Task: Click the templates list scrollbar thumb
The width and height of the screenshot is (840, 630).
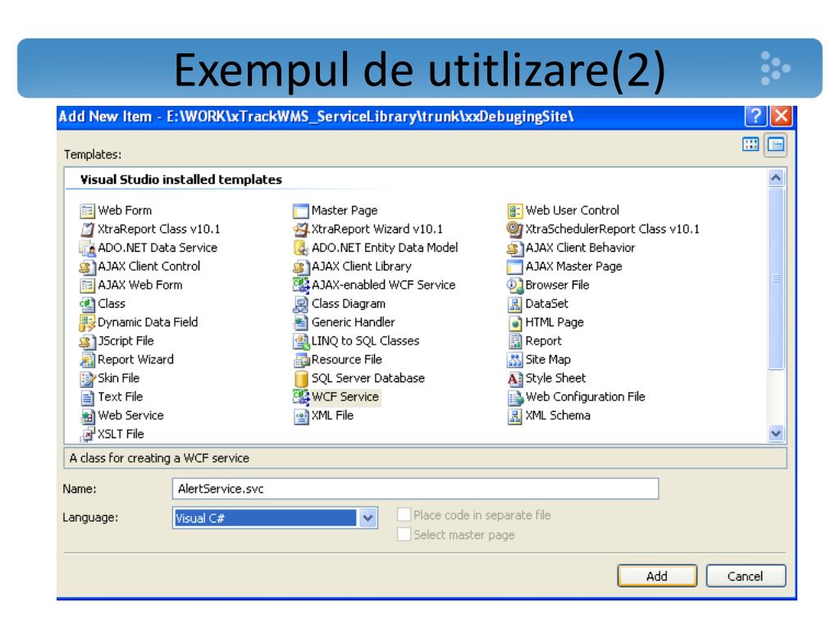Action: click(x=776, y=278)
